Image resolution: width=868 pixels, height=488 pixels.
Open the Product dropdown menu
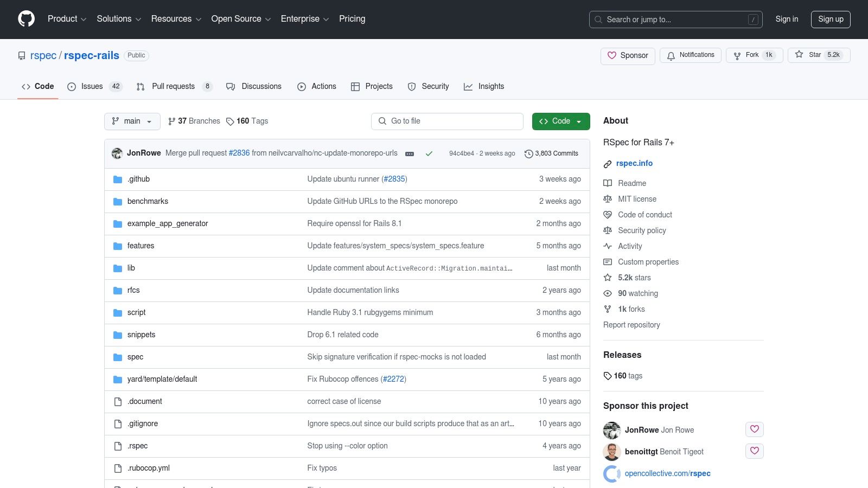point(67,19)
